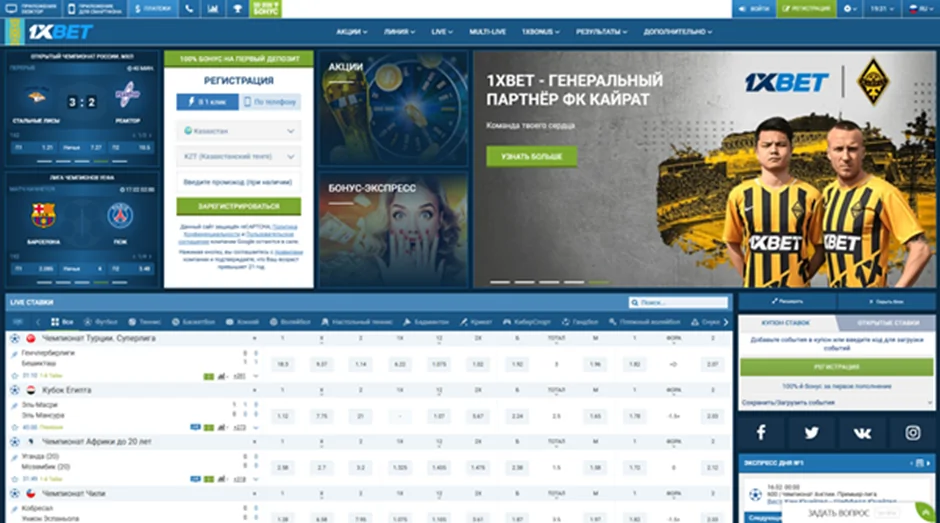940x523 pixels.
Task: Open the Multi-Live menu item
Action: coord(487,32)
